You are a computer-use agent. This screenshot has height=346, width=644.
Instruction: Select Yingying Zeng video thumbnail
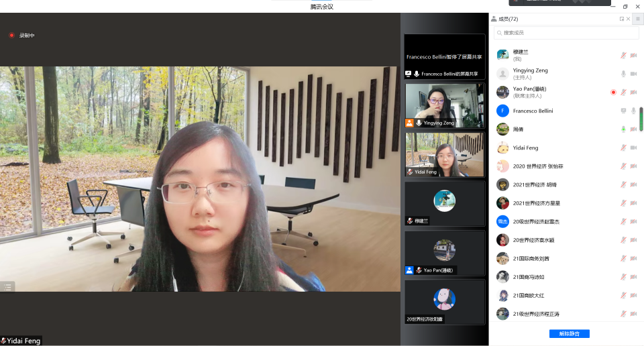coord(444,105)
